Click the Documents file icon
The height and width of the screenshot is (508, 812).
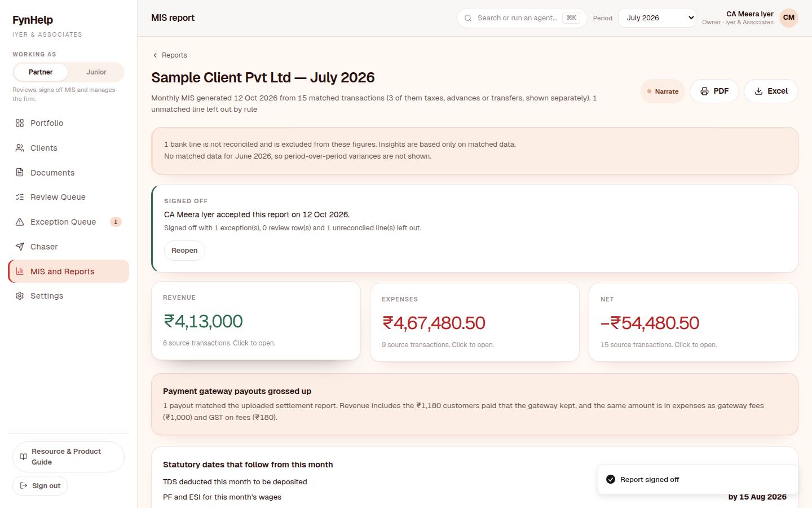pos(20,173)
